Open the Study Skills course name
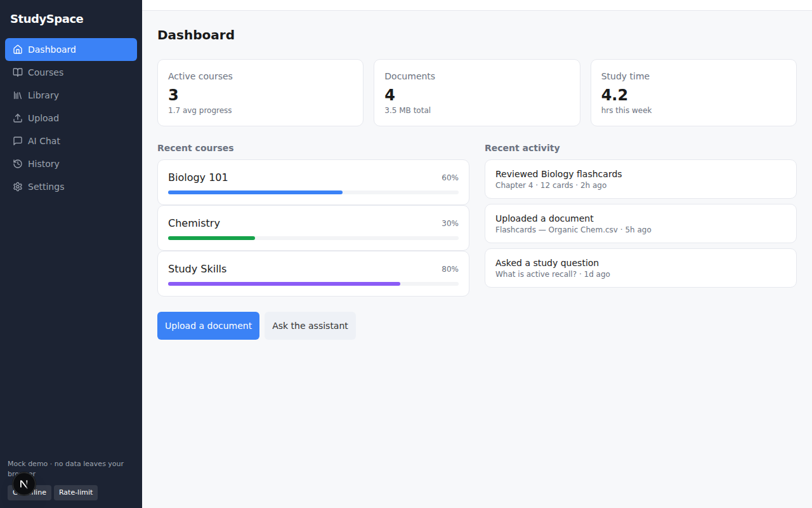This screenshot has width=812, height=508. (197, 269)
